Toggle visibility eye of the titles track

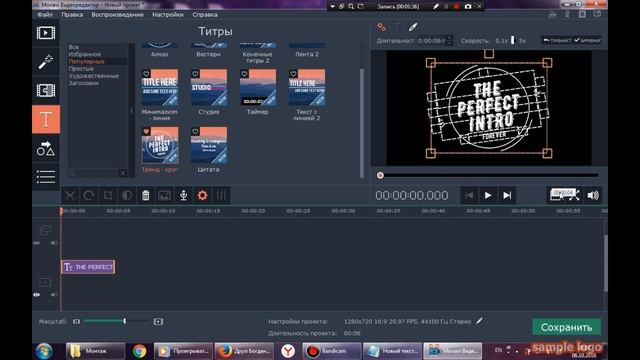[x=37, y=243]
